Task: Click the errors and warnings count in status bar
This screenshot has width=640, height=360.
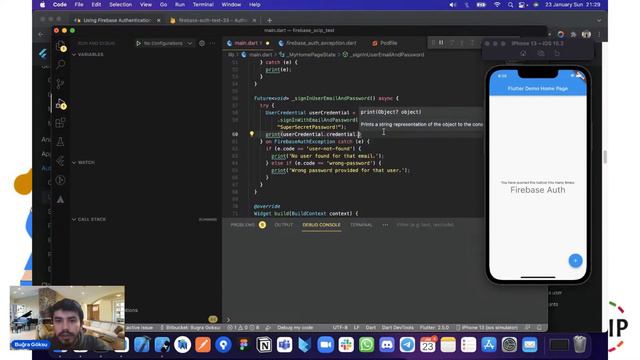Action: pos(243,327)
